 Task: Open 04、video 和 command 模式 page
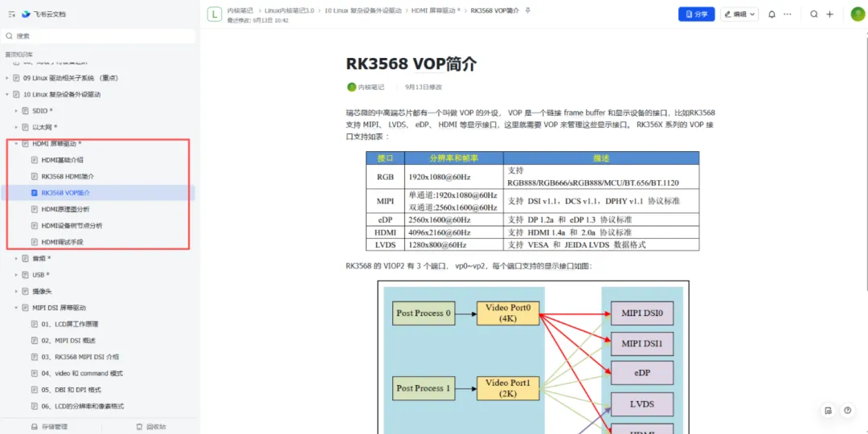[x=82, y=374]
